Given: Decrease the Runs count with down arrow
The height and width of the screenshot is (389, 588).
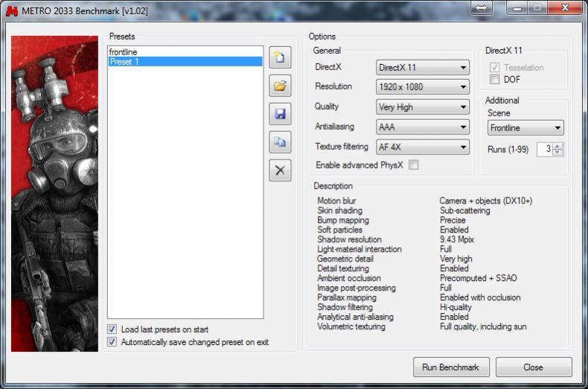Looking at the screenshot, I should pos(557,153).
